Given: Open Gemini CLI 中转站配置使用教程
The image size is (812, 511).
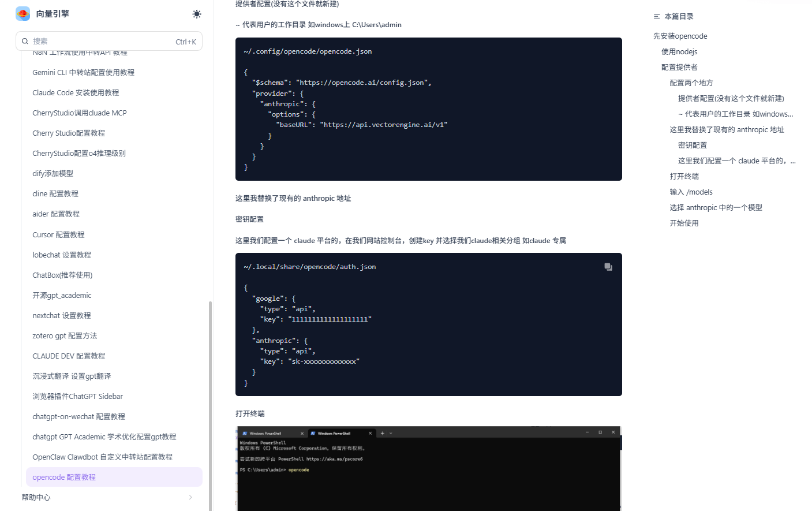Looking at the screenshot, I should pyautogui.click(x=84, y=72).
